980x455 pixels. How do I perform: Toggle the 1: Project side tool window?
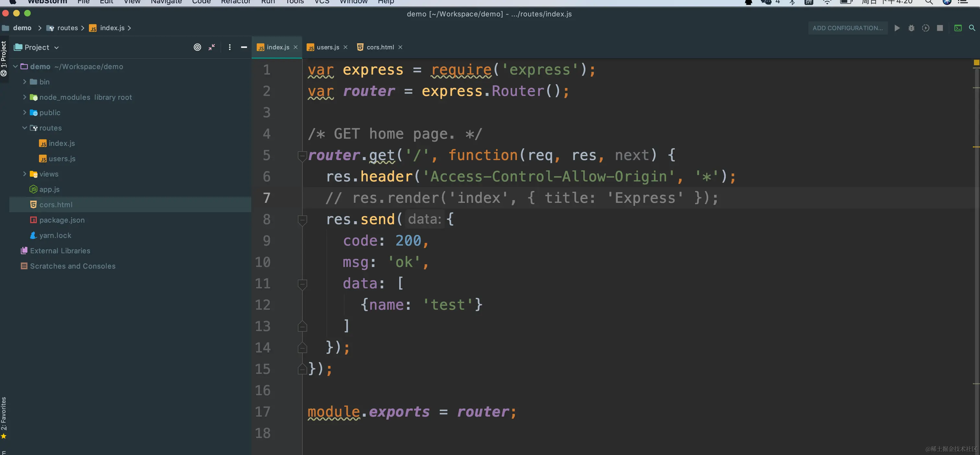(x=4, y=55)
